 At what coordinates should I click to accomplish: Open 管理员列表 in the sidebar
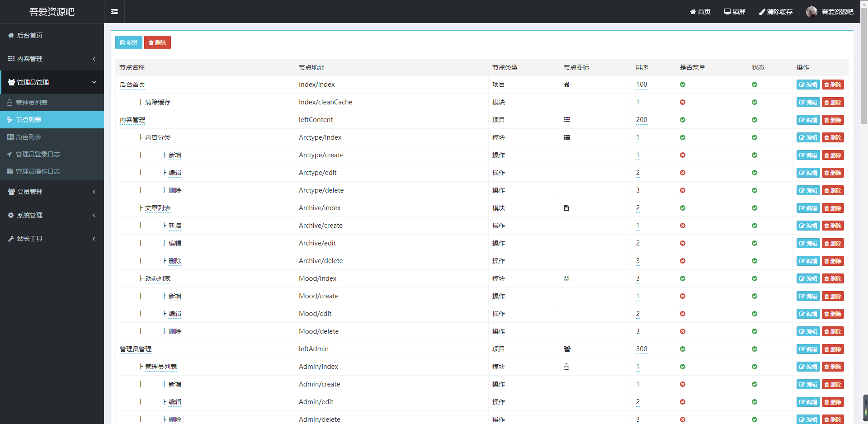[52, 103]
